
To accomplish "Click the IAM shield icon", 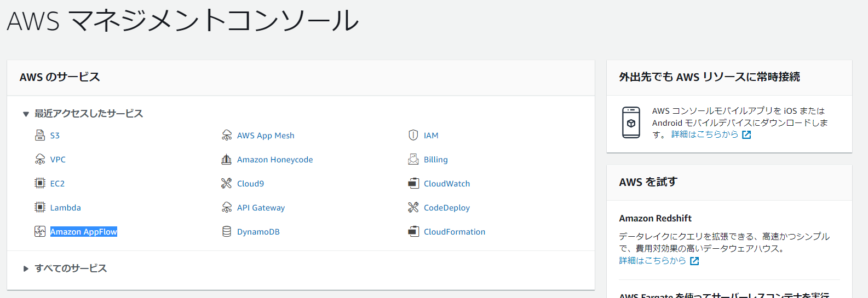I will tap(413, 135).
